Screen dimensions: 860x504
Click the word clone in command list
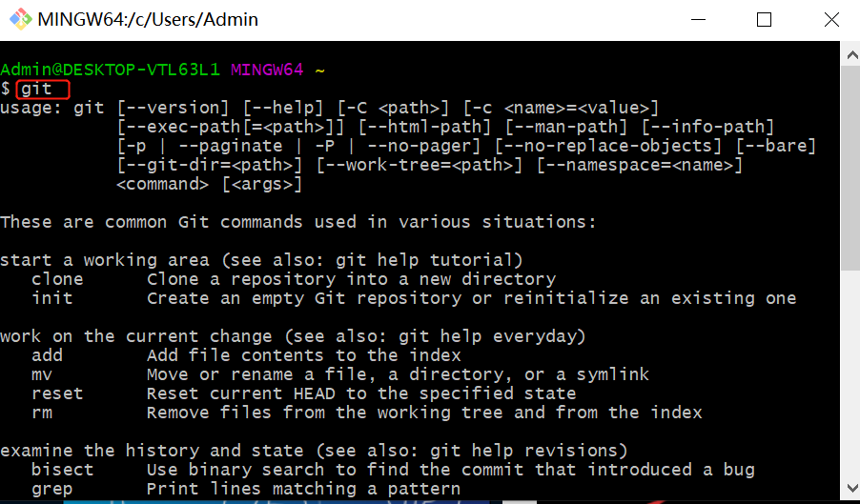(x=57, y=279)
